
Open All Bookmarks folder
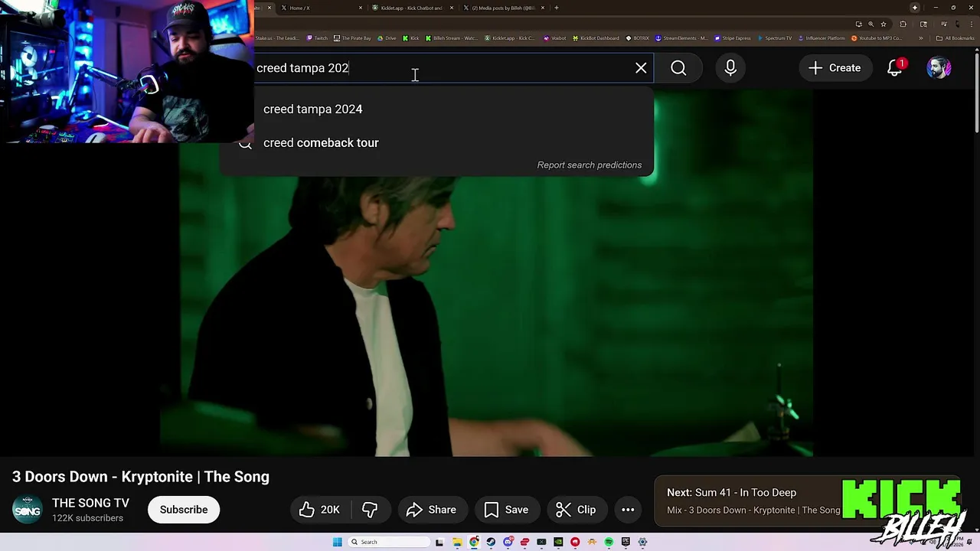(955, 38)
